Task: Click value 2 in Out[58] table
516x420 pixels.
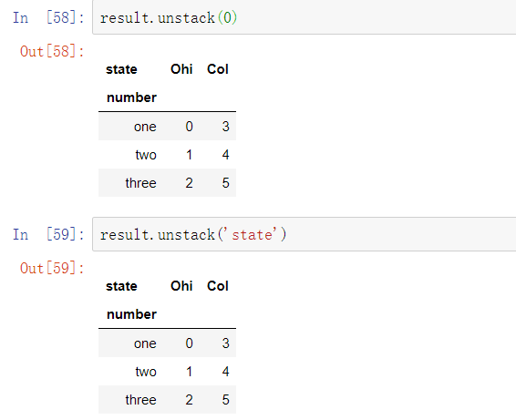Action: click(190, 183)
